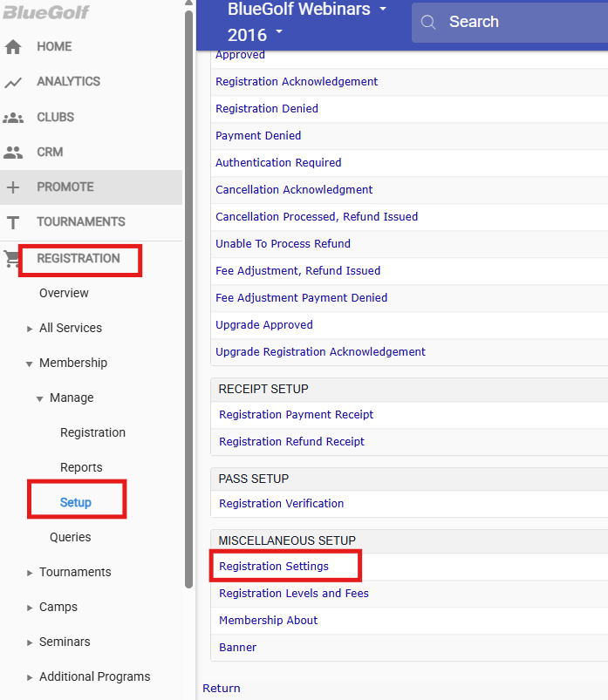Click the Clubs group icon
The image size is (608, 700).
(13, 118)
